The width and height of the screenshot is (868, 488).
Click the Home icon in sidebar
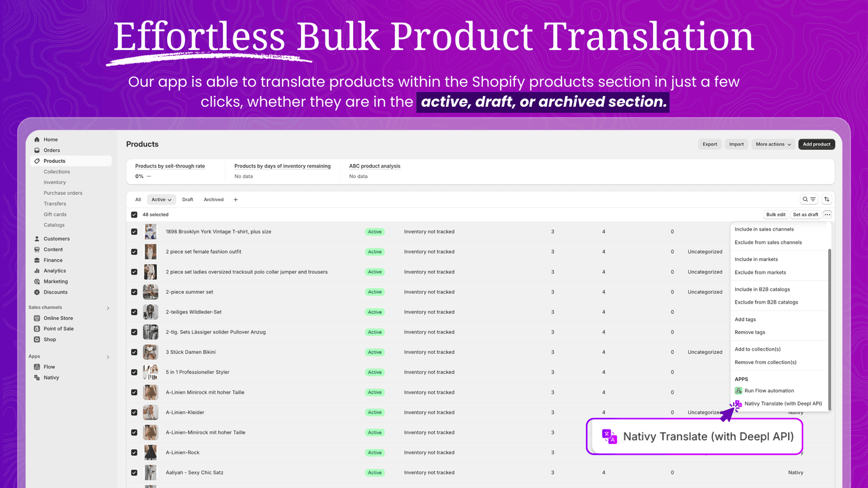pyautogui.click(x=37, y=140)
